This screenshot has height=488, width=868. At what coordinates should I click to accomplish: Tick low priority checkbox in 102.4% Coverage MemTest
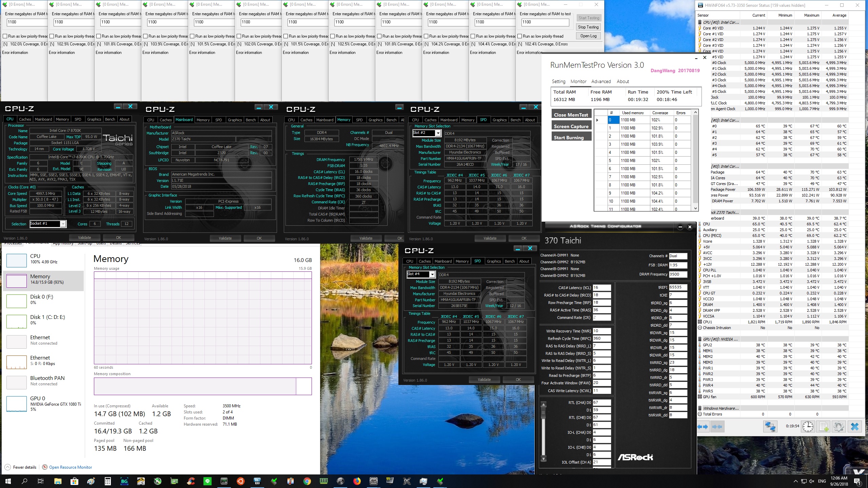(519, 36)
